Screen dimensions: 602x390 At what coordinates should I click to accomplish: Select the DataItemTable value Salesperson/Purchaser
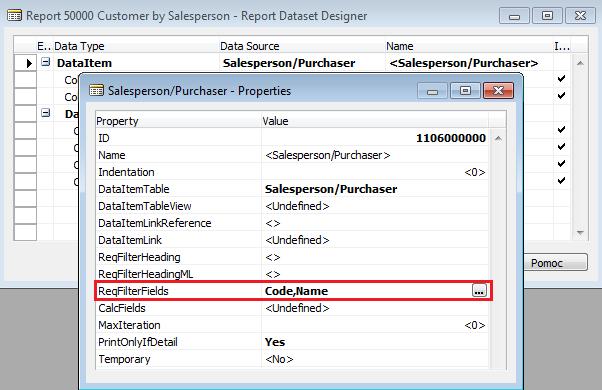[331, 189]
